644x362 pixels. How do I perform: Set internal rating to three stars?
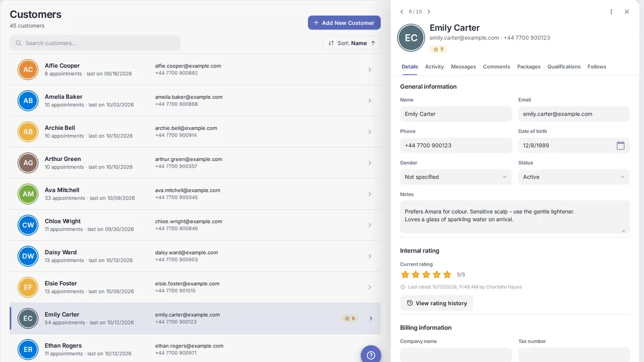pos(426,275)
